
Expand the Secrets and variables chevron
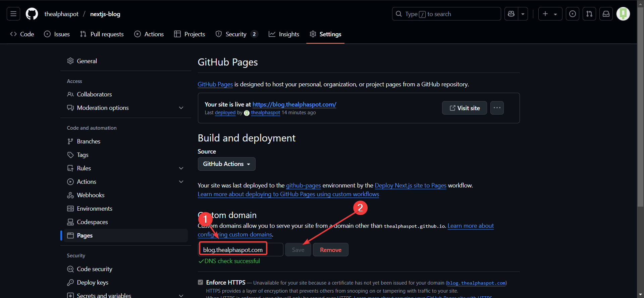181,296
